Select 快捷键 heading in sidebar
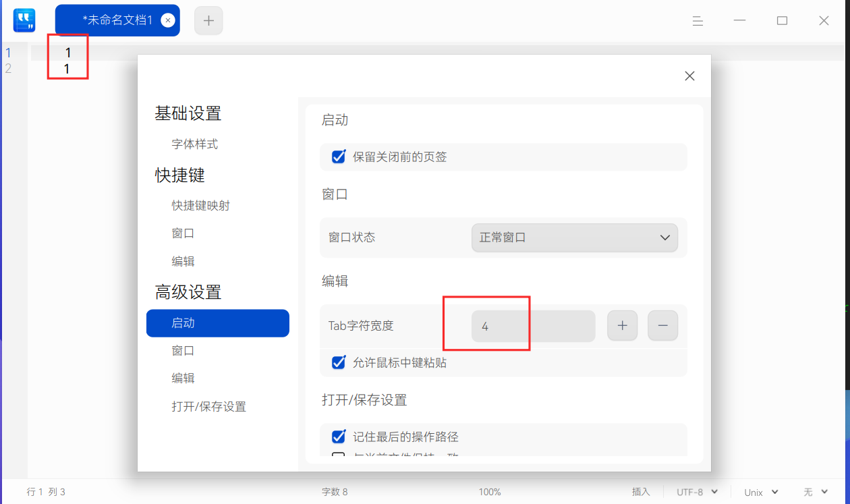 [179, 175]
